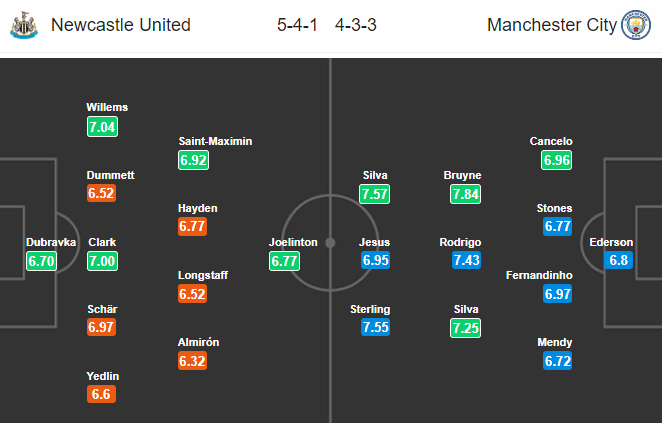Select Almirón's 6.32 rating badge

tap(193, 361)
